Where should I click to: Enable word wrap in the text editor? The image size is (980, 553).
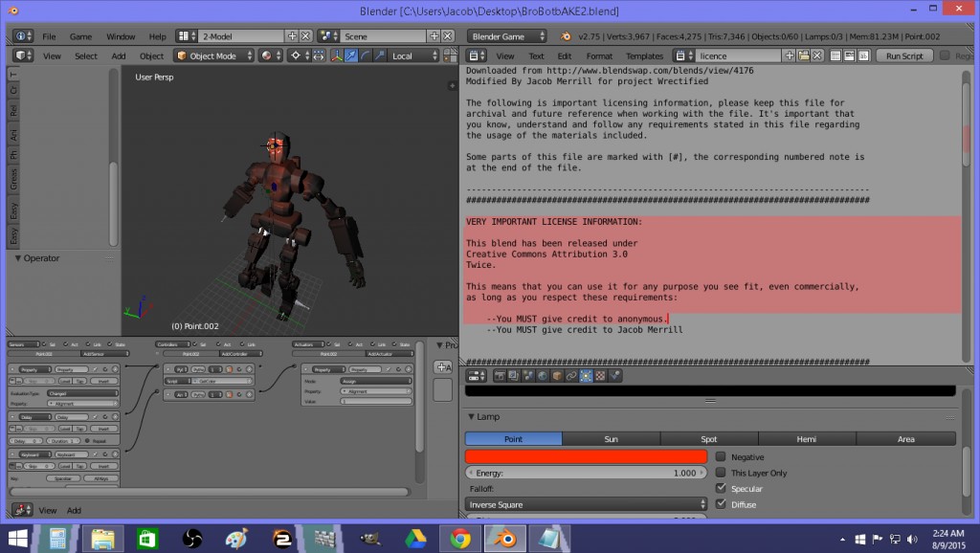[848, 55]
